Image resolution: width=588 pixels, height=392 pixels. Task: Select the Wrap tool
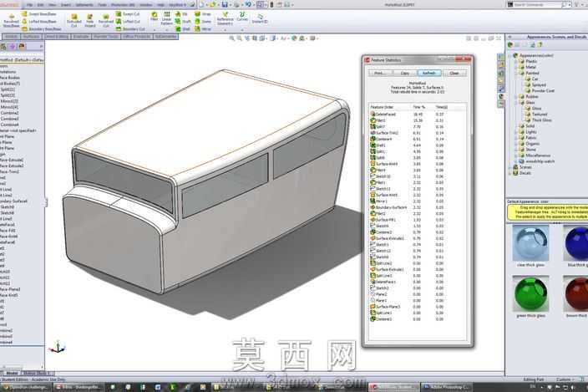[203, 14]
